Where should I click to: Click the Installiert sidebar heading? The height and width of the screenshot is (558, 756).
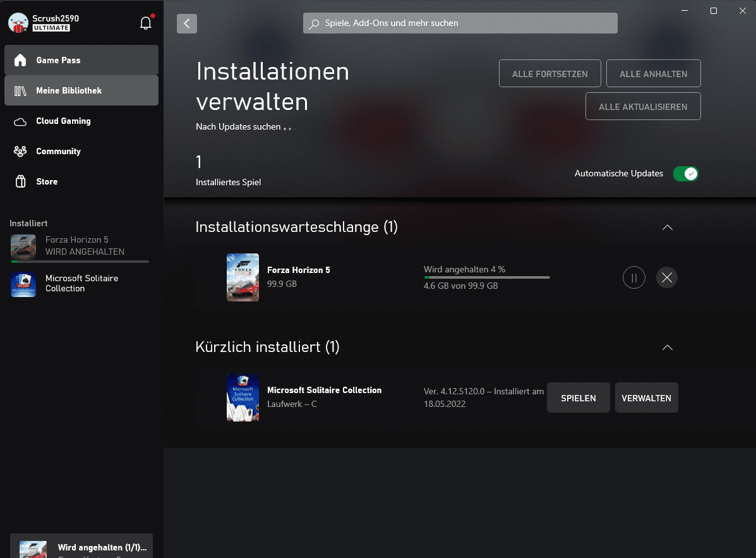tap(28, 223)
